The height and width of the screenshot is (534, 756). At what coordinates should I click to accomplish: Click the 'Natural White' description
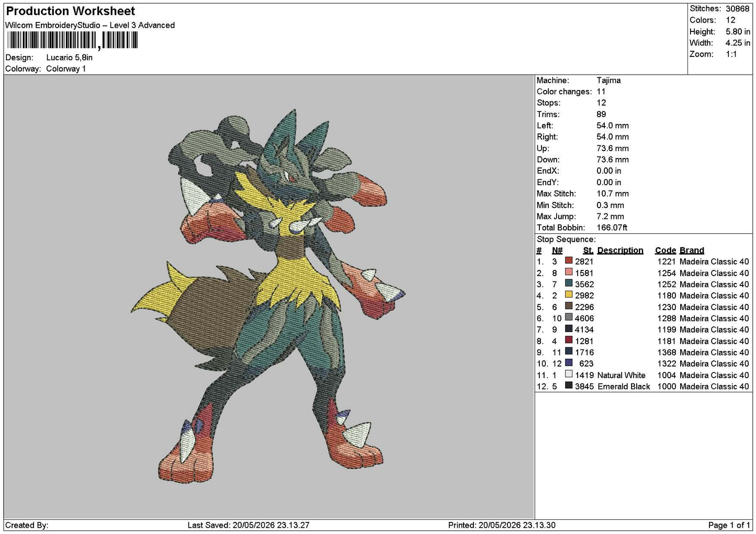point(621,375)
